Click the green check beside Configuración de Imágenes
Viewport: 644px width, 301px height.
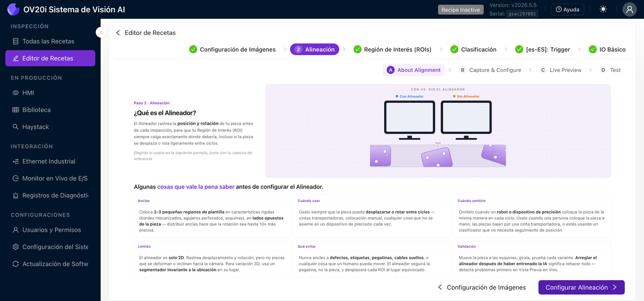pyautogui.click(x=193, y=49)
